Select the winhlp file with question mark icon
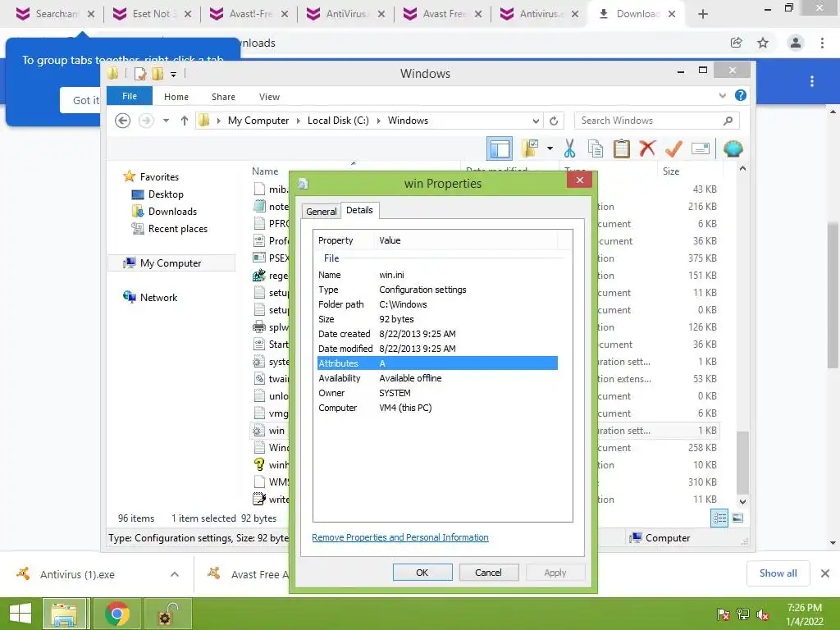The width and height of the screenshot is (840, 630). coord(259,465)
